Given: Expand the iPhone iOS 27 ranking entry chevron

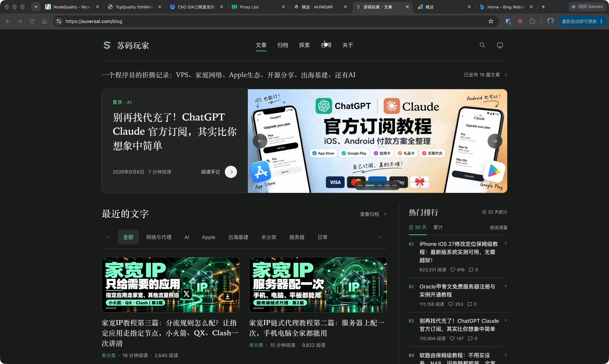Looking at the screenshot, I should [x=505, y=244].
